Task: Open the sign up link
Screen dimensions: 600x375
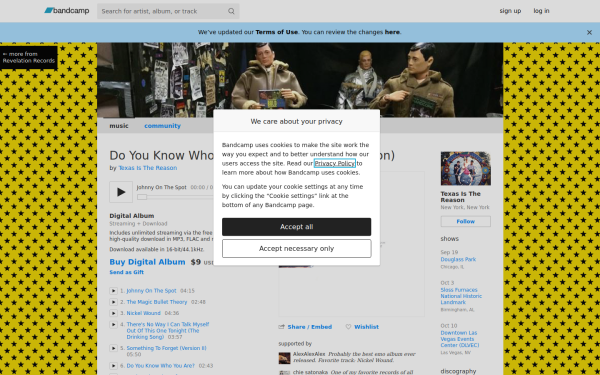Action: pos(510,11)
